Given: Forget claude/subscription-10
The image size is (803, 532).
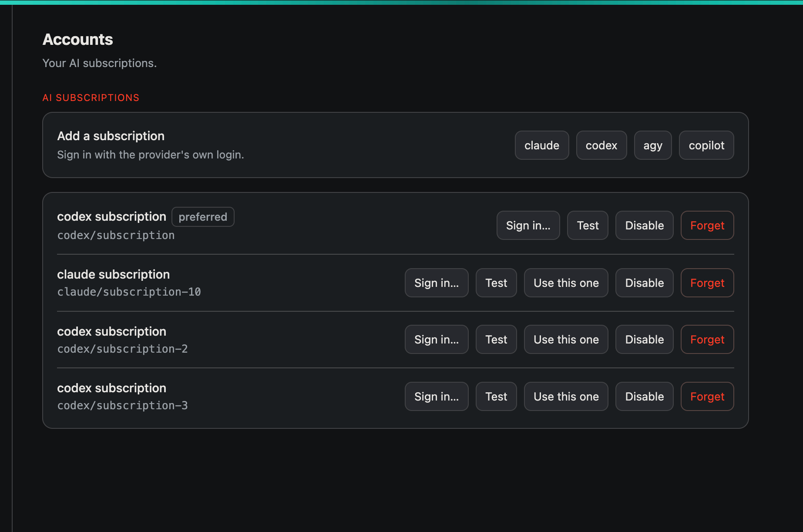Looking at the screenshot, I should [707, 283].
